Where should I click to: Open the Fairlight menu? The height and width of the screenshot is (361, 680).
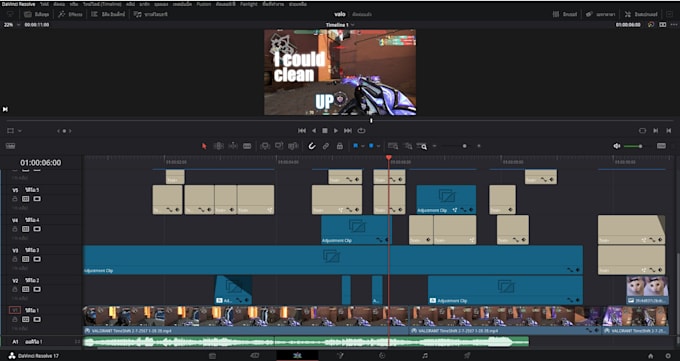click(x=249, y=4)
